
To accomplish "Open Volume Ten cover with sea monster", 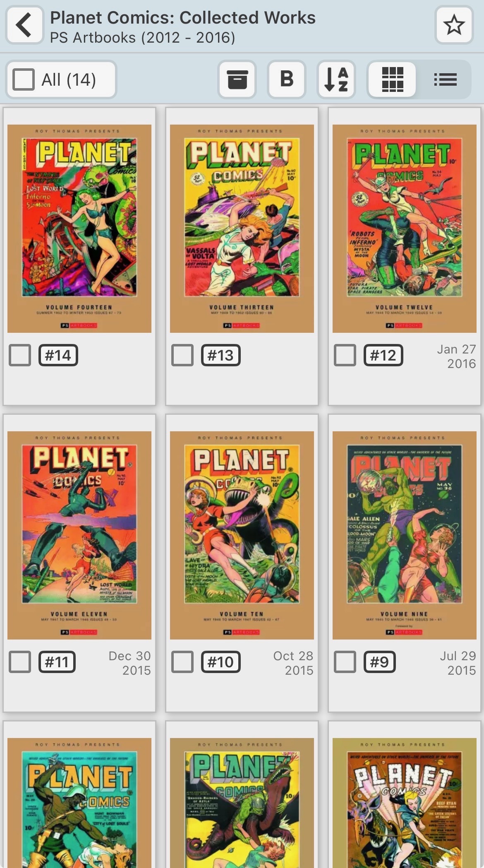I will pos(242,535).
